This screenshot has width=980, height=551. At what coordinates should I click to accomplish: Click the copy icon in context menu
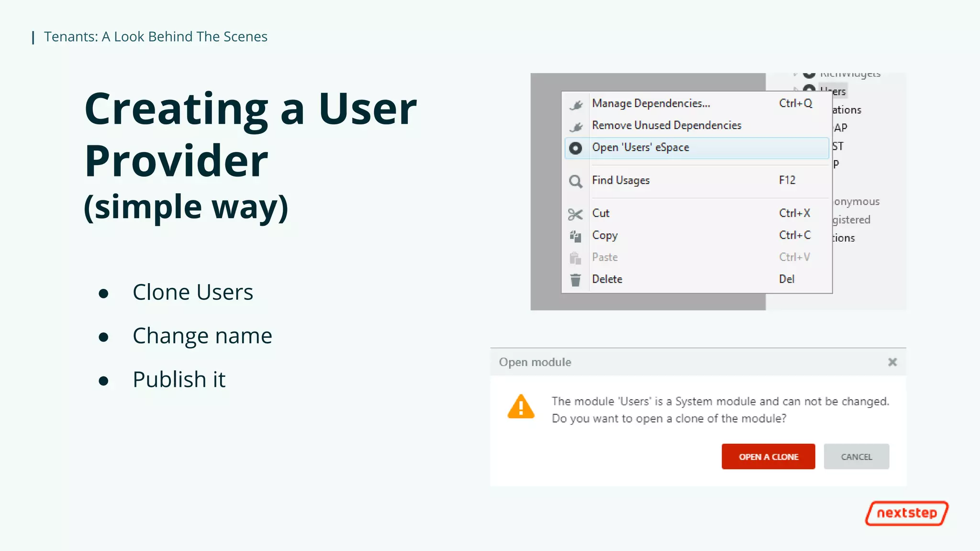[x=575, y=236]
